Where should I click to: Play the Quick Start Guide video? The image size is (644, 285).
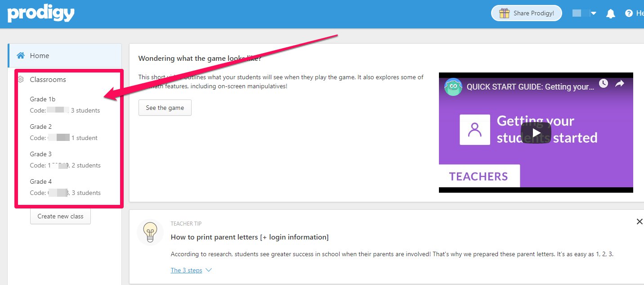(536, 133)
